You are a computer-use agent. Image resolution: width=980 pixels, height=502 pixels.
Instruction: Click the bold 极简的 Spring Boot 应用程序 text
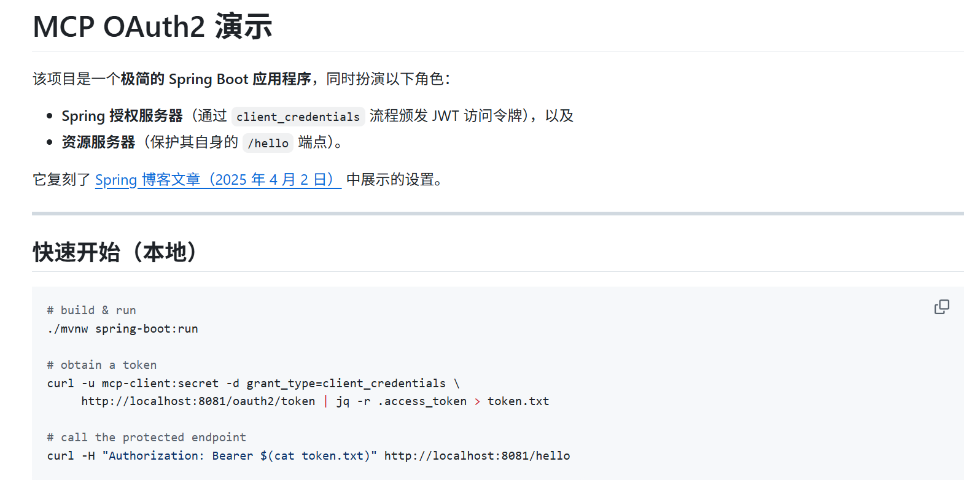pos(216,79)
